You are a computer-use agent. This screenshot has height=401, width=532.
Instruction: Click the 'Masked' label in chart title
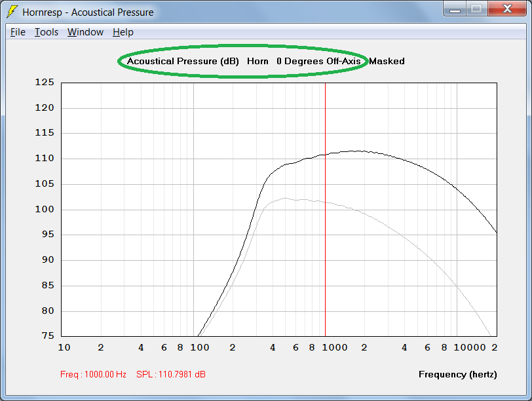pyautogui.click(x=387, y=61)
